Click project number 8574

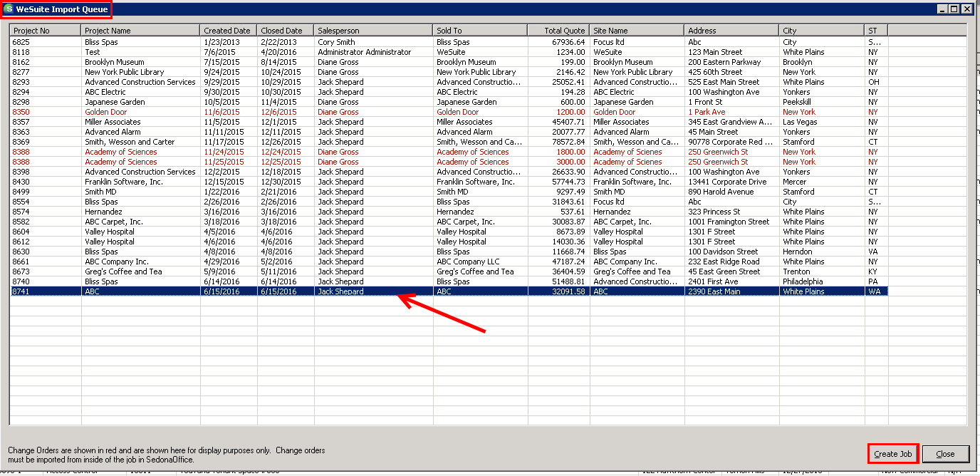[21, 212]
